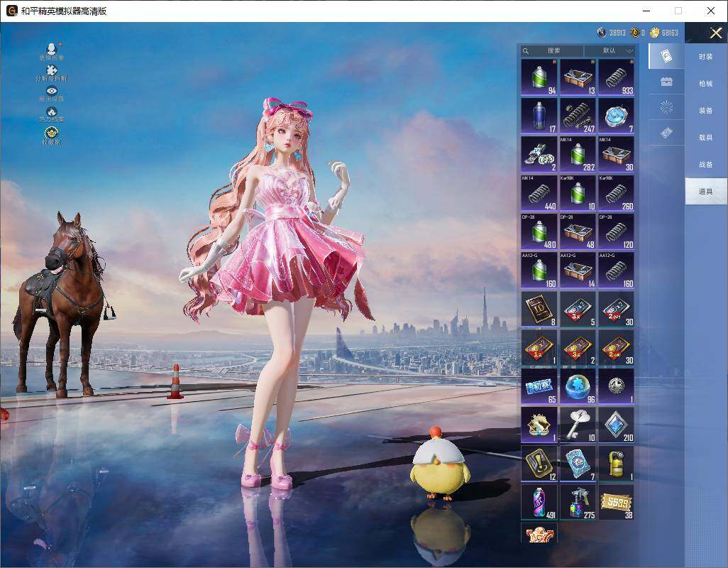Select the DP-28 paint can, count 480
This screenshot has width=728, height=568.
click(539, 231)
